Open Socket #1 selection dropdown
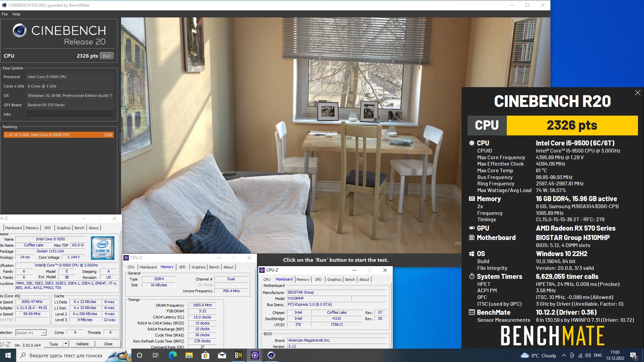The width and height of the screenshot is (644, 362). [x=31, y=333]
